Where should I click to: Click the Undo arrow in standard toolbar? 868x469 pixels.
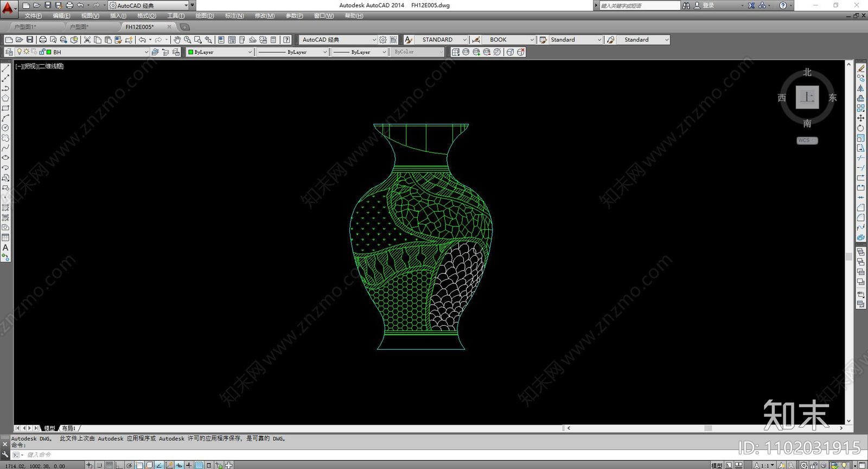pyautogui.click(x=142, y=40)
